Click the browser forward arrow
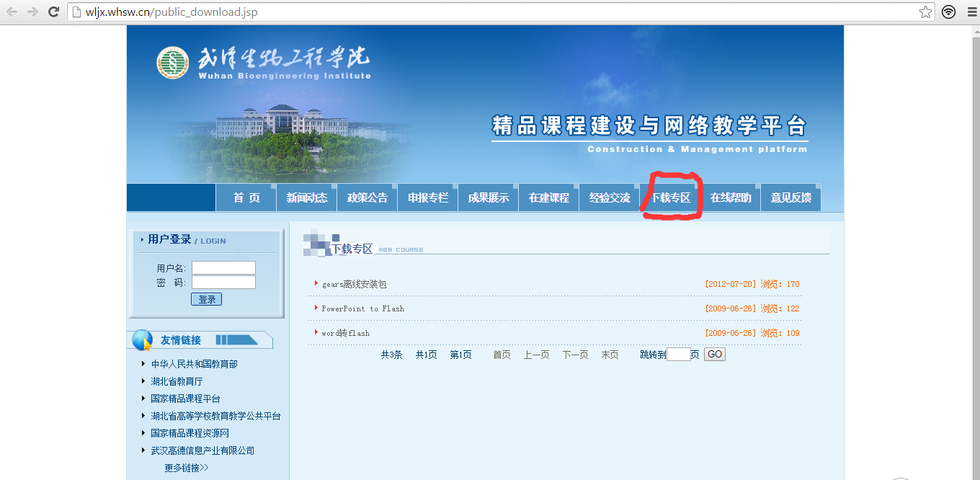This screenshot has width=980, height=480. point(32,12)
